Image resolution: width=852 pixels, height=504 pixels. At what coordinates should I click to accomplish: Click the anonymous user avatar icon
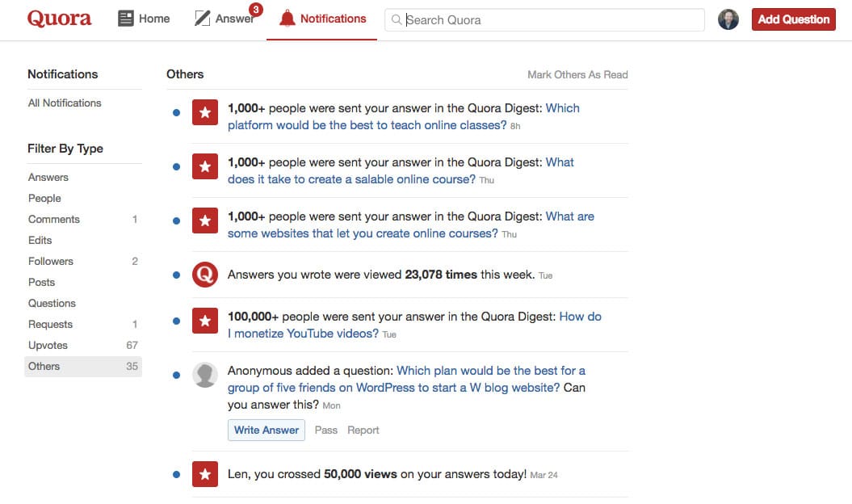(x=204, y=375)
